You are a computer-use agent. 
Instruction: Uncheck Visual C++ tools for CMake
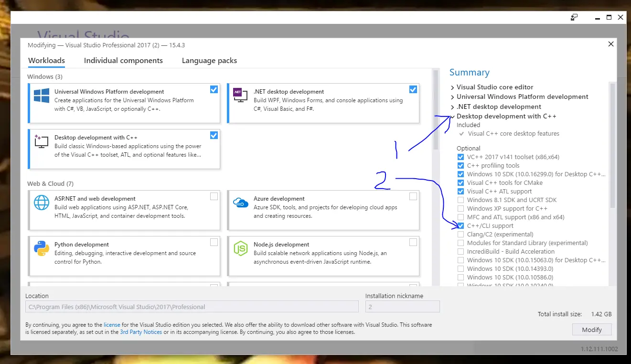(x=460, y=182)
